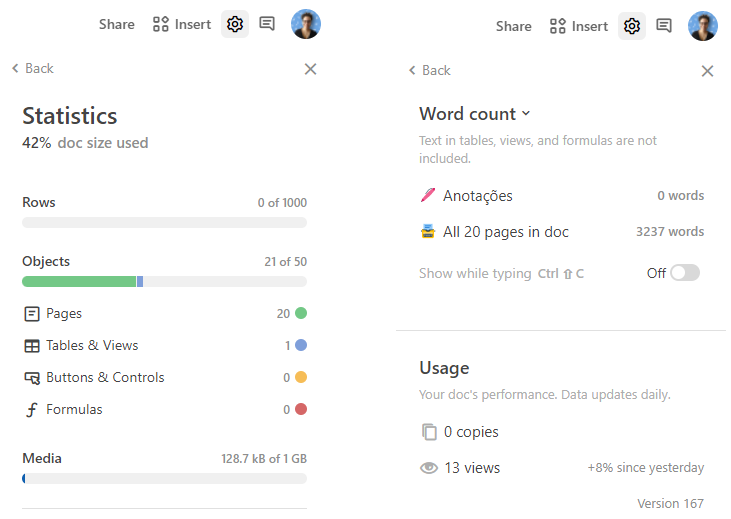Click the Objects usage progress bar

164,282
